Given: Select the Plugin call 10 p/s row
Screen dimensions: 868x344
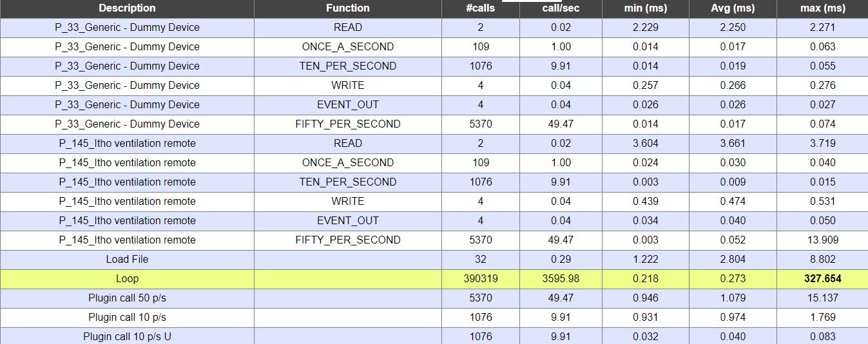Looking at the screenshot, I should [x=434, y=318].
